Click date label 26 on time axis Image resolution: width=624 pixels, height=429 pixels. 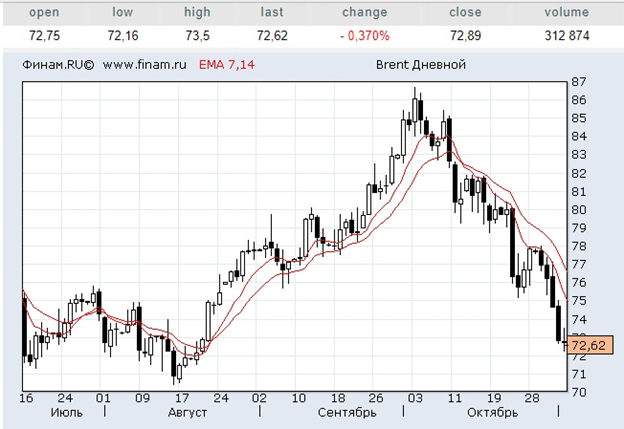[376, 398]
